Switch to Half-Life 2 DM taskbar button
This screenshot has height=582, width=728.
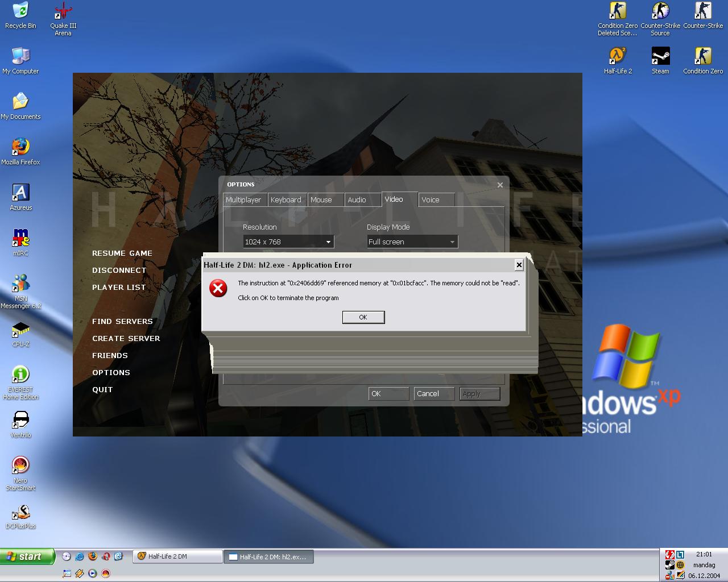coord(177,556)
